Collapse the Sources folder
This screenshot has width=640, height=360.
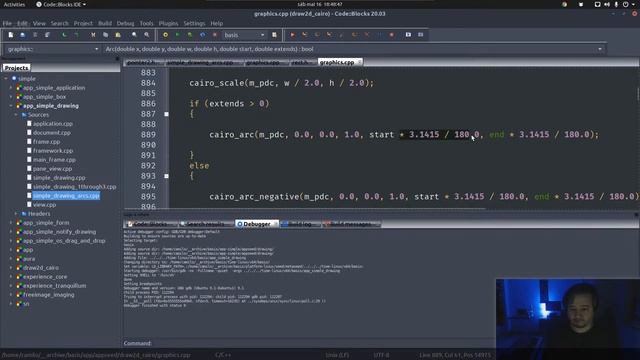16,115
